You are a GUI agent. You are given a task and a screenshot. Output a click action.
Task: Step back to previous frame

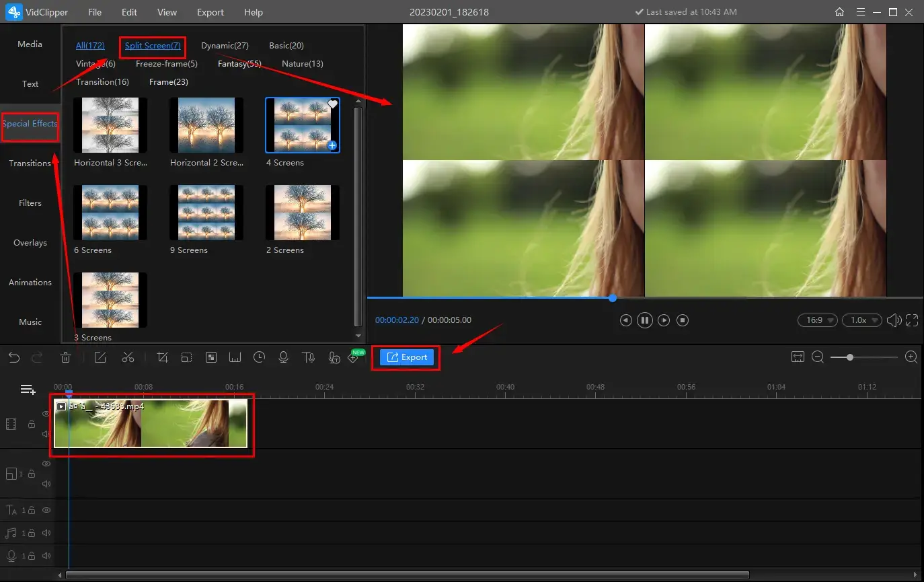point(625,320)
